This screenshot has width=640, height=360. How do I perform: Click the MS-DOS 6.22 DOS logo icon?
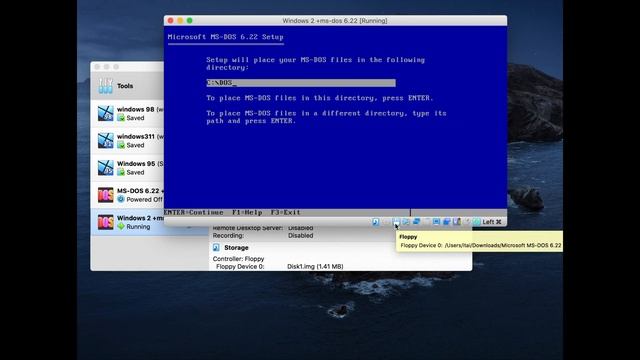105,195
